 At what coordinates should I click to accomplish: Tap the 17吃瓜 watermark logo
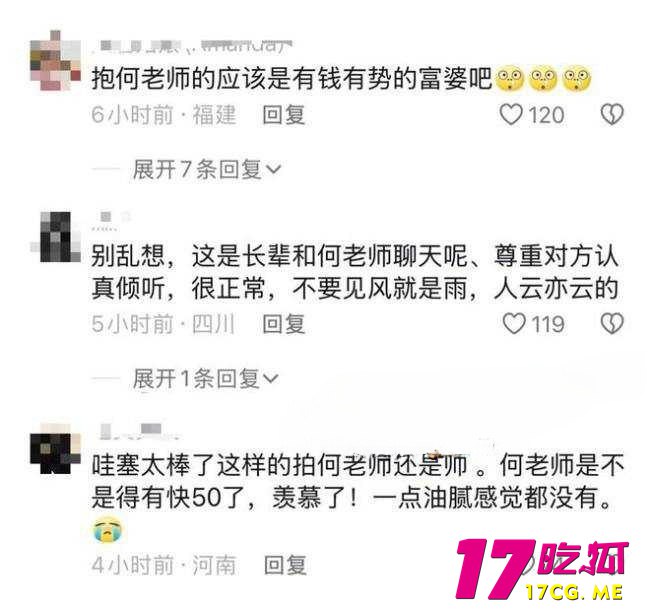(541, 570)
